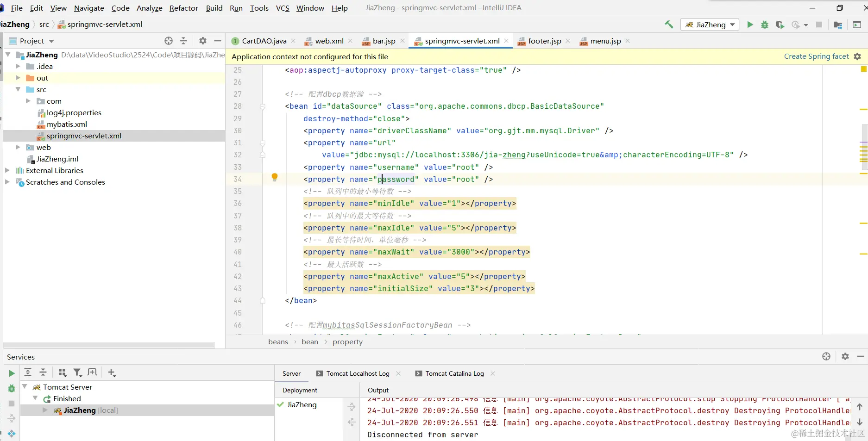Screen dimensions: 868x441
Task: Open mybatis.xml in the project tree
Action: (67, 124)
